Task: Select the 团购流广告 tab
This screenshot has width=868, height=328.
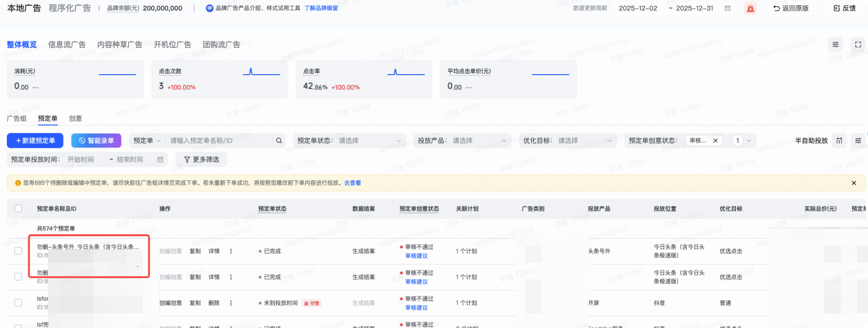Action: pyautogui.click(x=222, y=44)
